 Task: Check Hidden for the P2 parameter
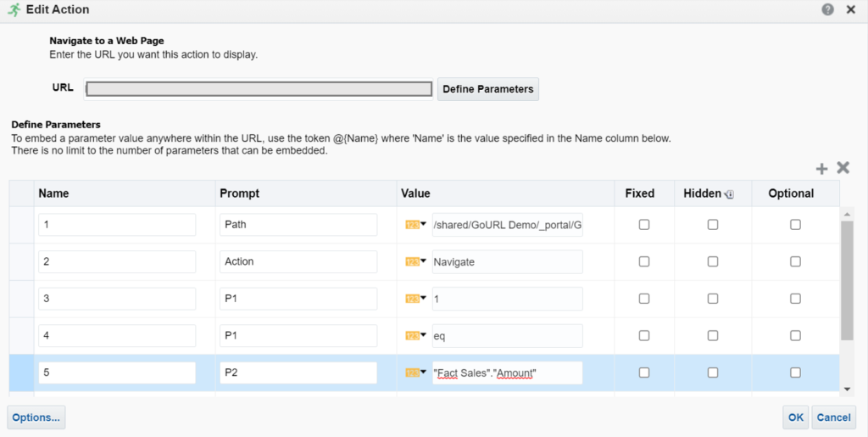[x=713, y=373]
